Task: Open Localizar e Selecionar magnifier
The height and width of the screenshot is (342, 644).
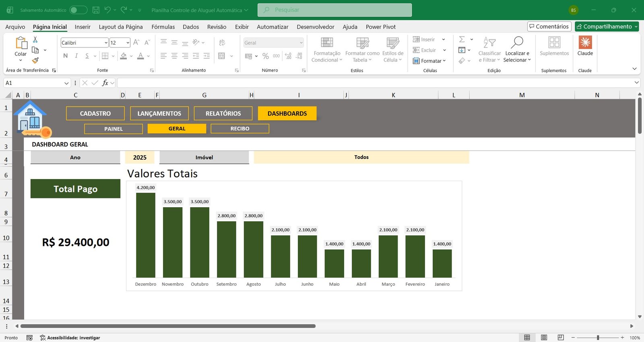Action: tap(517, 50)
